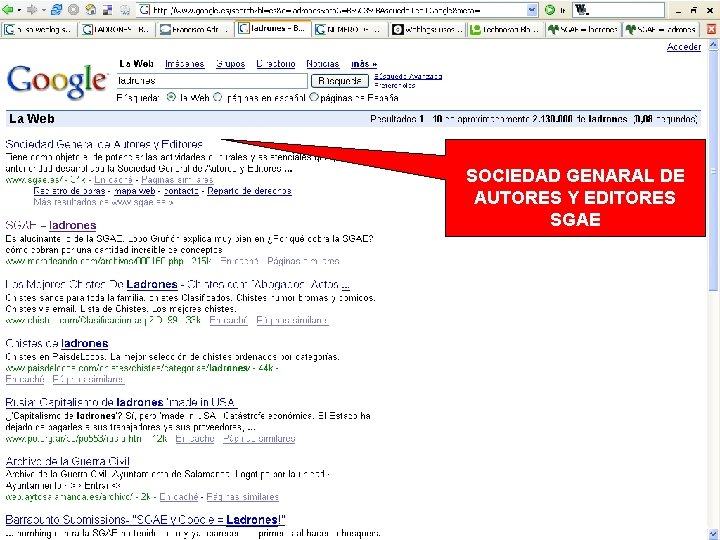Switch to the third browser tab with speech-bubble icon

195,30
